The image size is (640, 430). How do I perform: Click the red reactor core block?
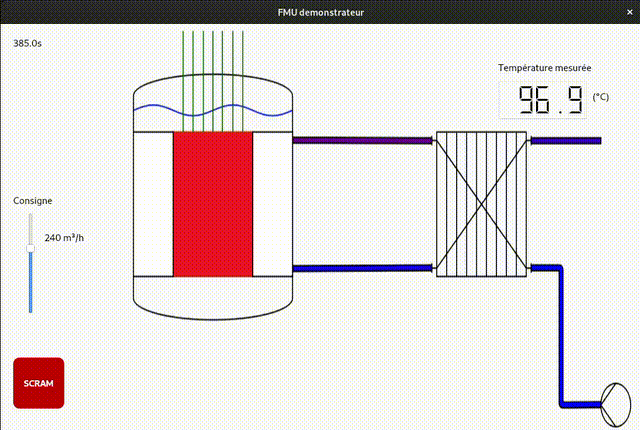coord(213,204)
